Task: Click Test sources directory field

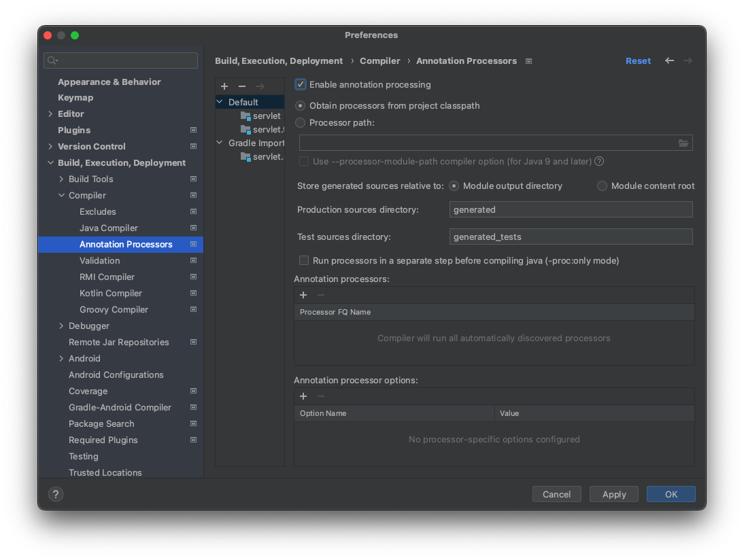Action: 571,237
